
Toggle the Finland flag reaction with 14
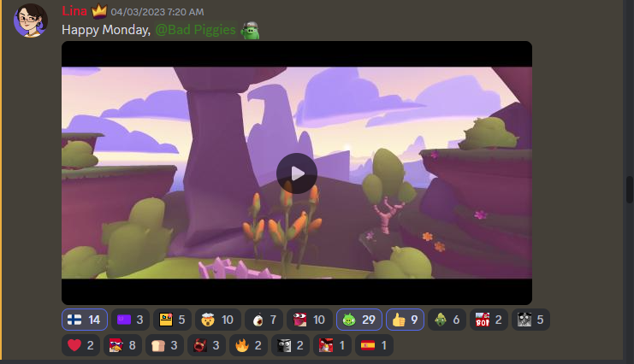point(85,320)
